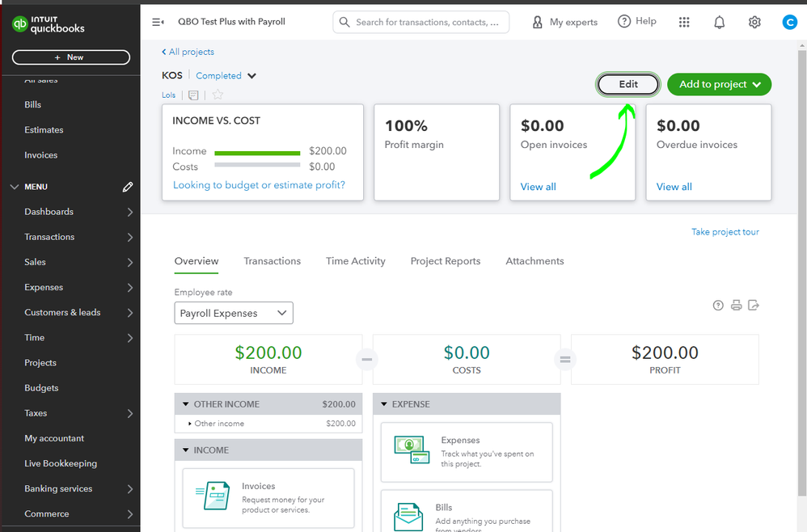Click the project notes icon under KOS
The height and width of the screenshot is (532, 807).
[193, 95]
